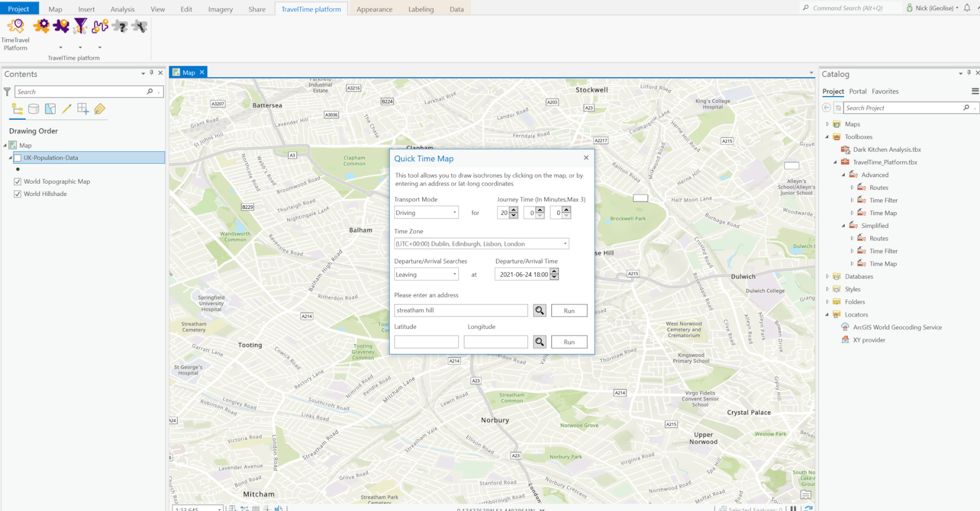Click the Latitude input field
Screen dimensions: 980x511
426,342
